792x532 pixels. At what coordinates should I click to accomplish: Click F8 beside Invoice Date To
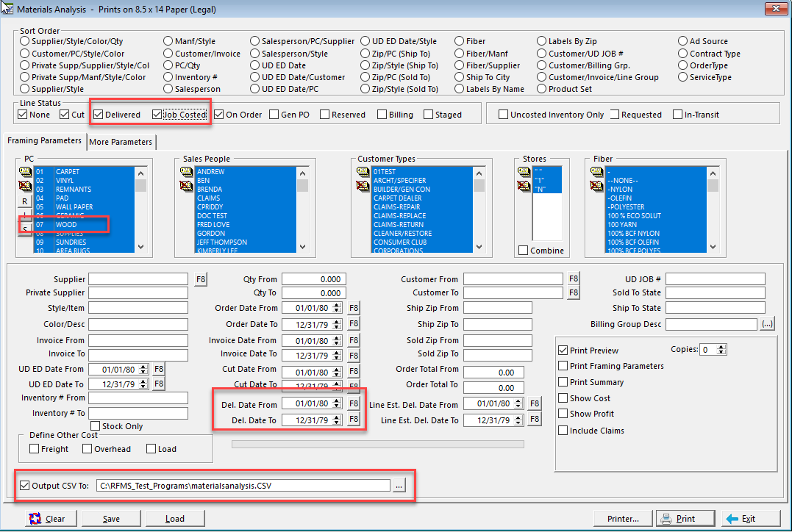354,356
